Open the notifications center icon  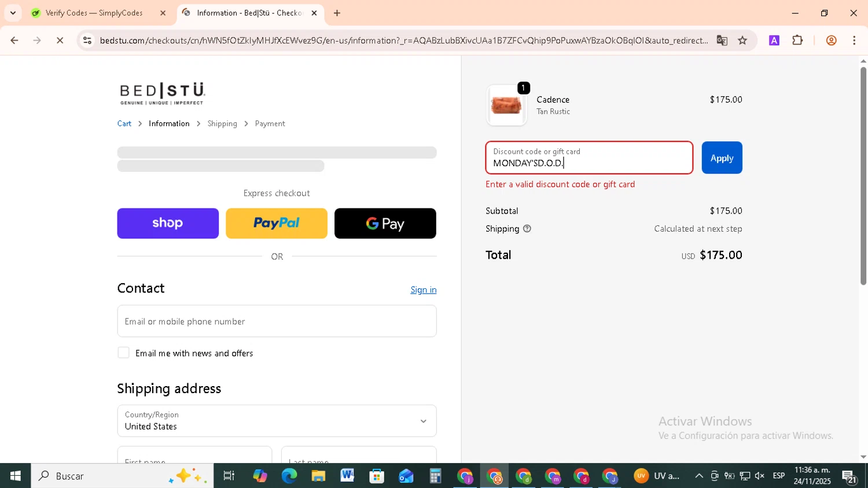pos(849,476)
